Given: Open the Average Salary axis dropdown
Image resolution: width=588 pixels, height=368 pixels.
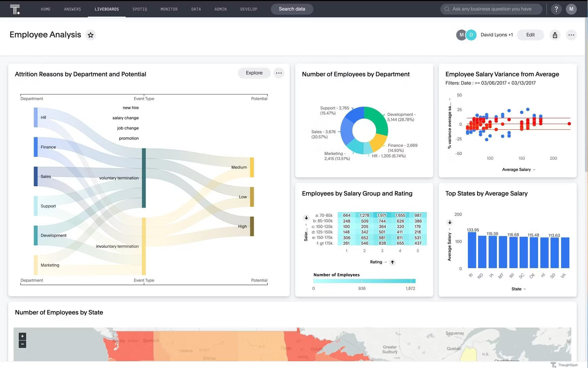Looking at the screenshot, I should click(x=518, y=170).
